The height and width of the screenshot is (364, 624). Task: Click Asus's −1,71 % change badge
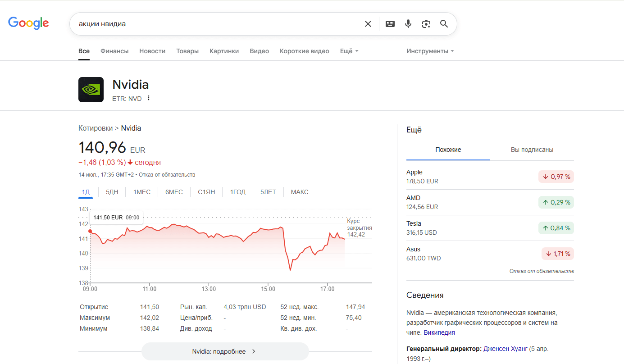[558, 254]
